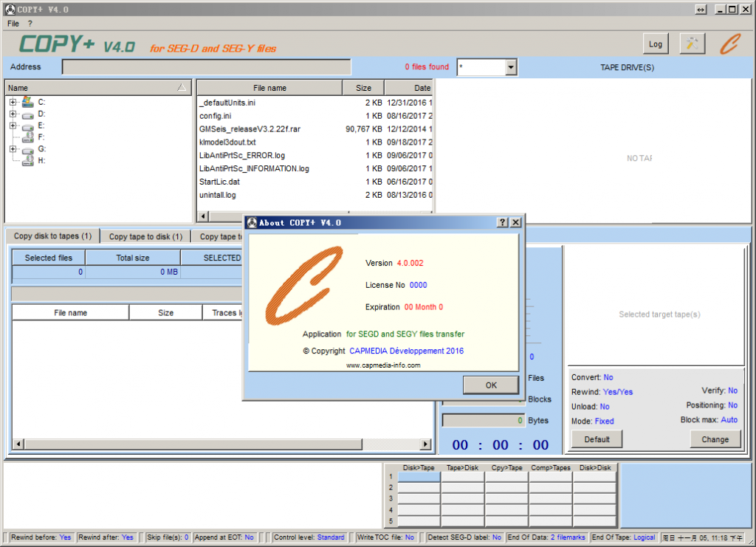Click the Log button
756x547 pixels.
656,44
